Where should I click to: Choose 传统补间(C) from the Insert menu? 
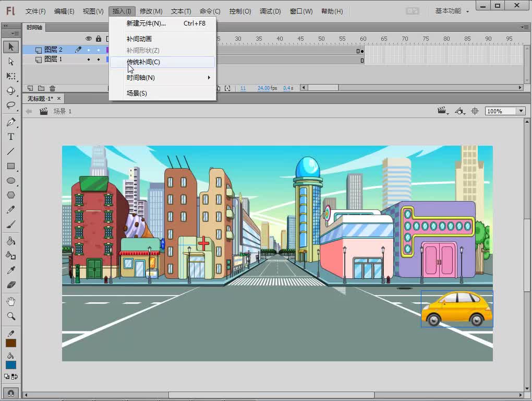pos(143,62)
